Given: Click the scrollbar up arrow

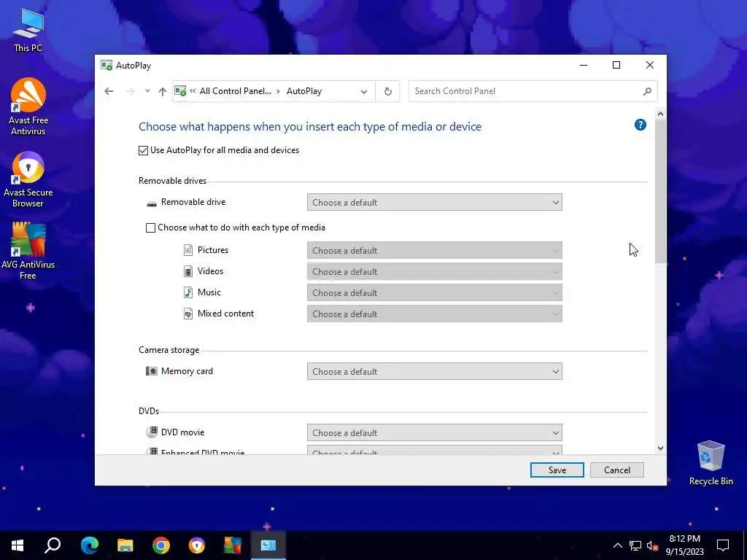Looking at the screenshot, I should [660, 114].
